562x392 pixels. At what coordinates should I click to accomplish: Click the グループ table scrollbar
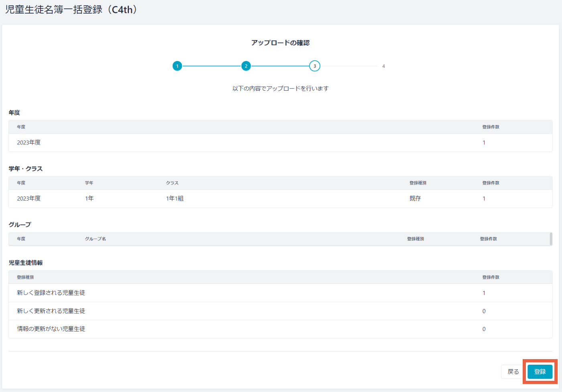click(x=551, y=239)
